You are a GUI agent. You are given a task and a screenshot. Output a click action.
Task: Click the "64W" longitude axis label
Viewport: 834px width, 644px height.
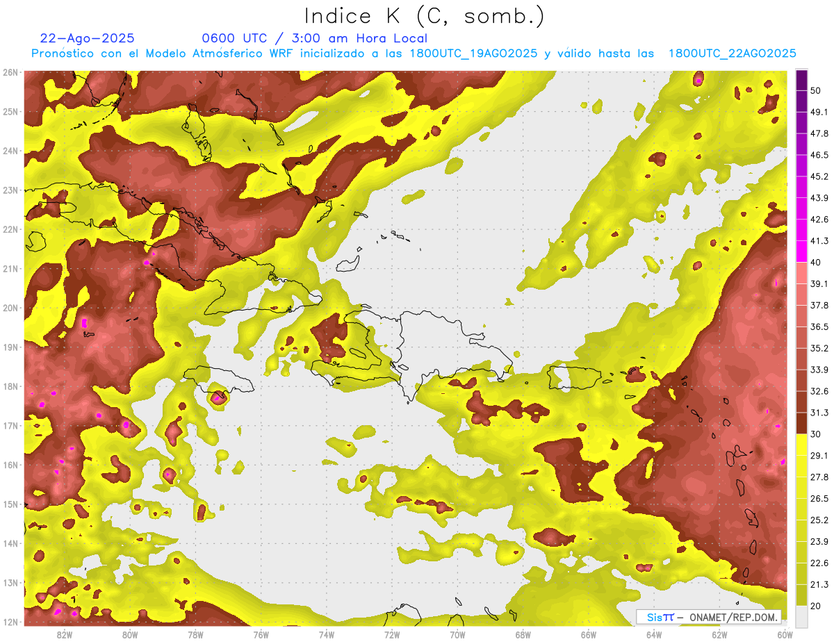pyautogui.click(x=653, y=635)
